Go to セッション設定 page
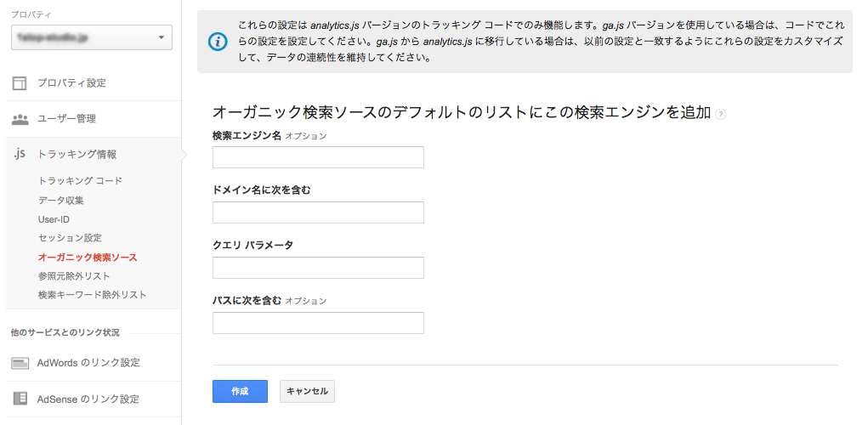This screenshot has height=425, width=868. click(70, 238)
